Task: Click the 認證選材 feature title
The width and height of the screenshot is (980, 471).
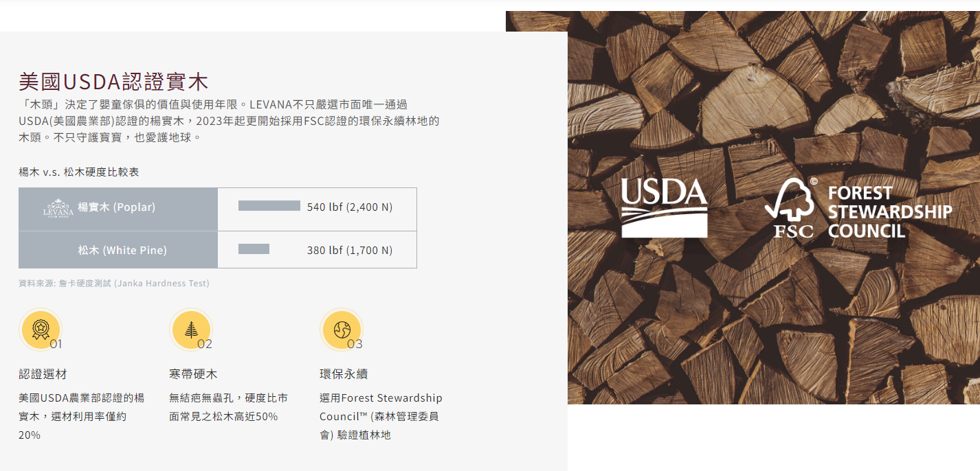Action: point(43,374)
